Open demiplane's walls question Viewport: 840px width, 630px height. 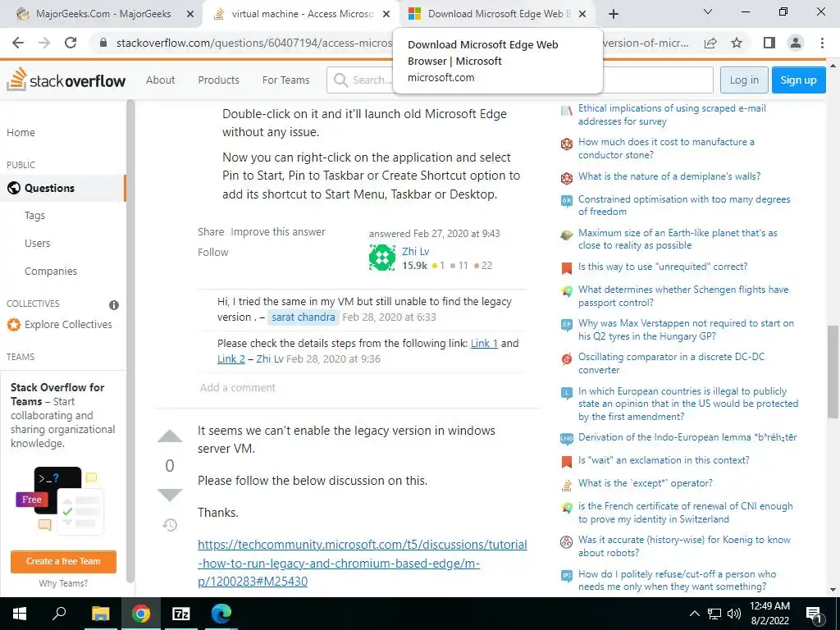click(669, 176)
